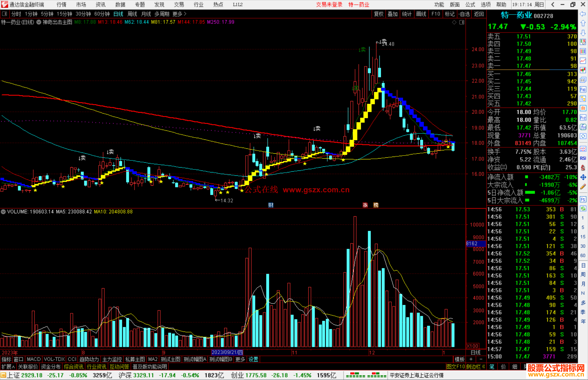Click the F10 sidebar icon
Image resolution: width=588 pixels, height=380 pixels.
click(x=583, y=89)
